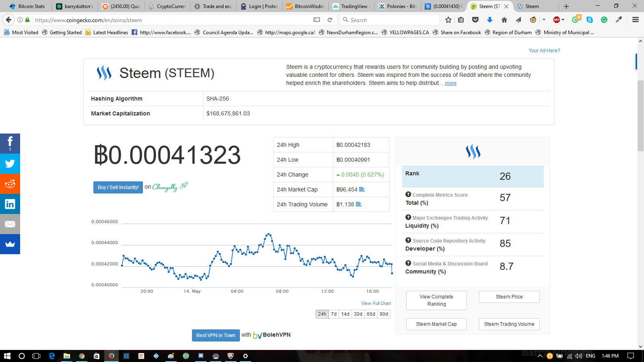Select the 60d chart range

pos(371,314)
